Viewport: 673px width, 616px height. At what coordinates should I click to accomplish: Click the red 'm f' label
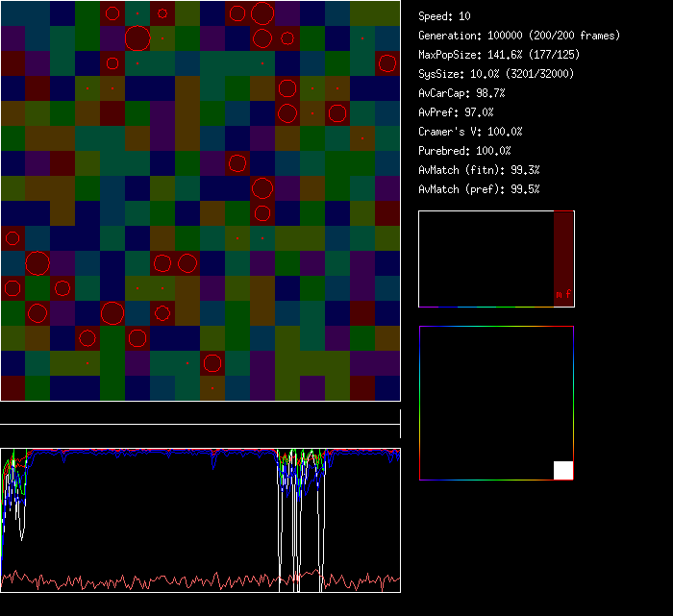click(x=562, y=295)
